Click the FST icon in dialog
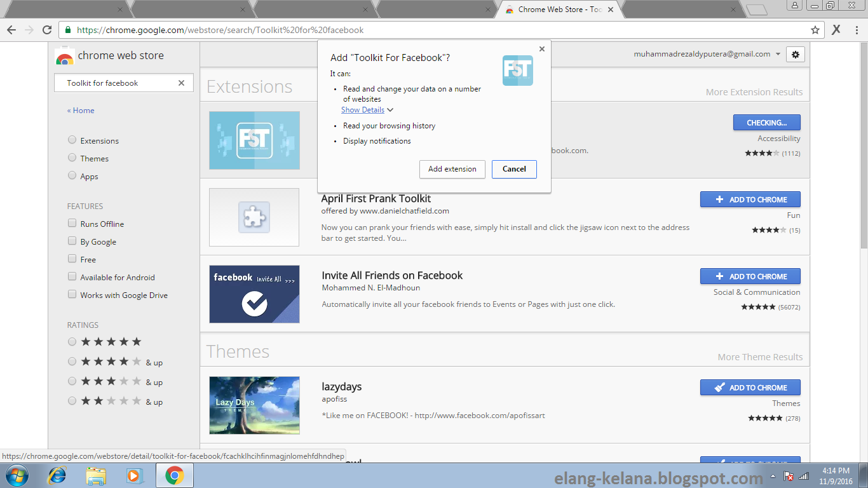 click(x=518, y=71)
